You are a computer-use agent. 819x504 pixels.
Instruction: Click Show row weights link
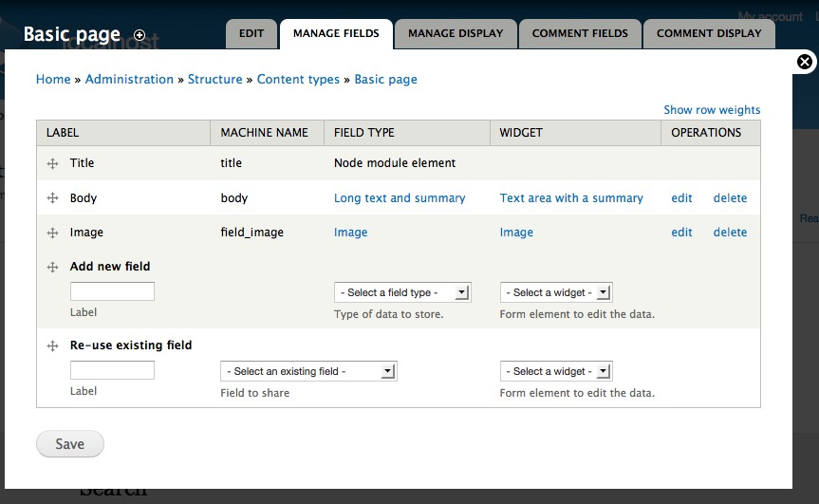pos(712,110)
